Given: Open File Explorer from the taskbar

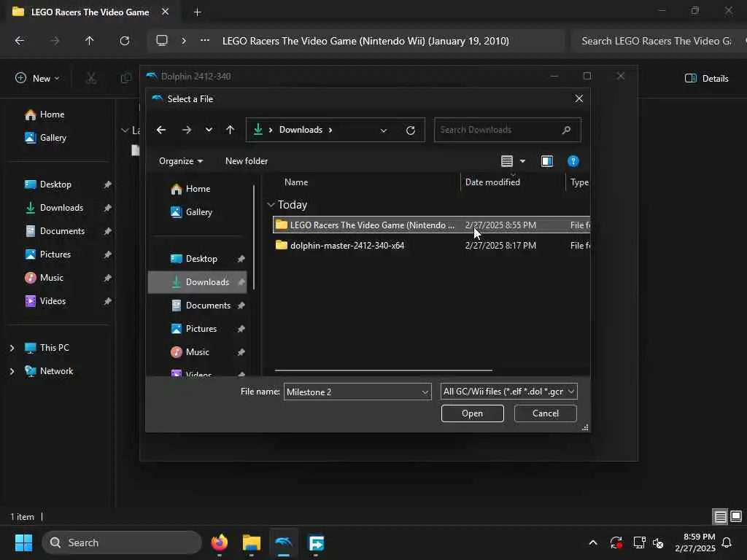Looking at the screenshot, I should tap(252, 542).
